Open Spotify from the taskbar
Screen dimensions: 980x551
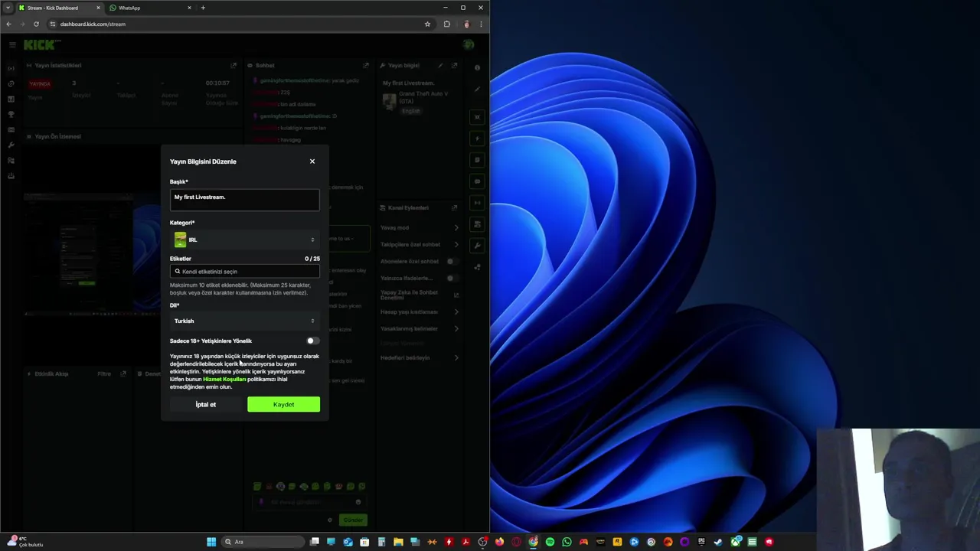pos(550,542)
